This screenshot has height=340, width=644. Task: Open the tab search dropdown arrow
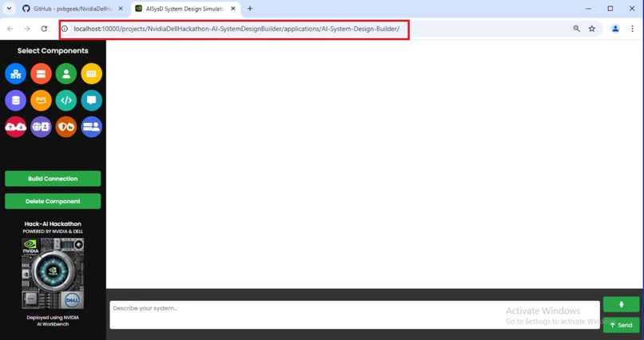(9, 9)
